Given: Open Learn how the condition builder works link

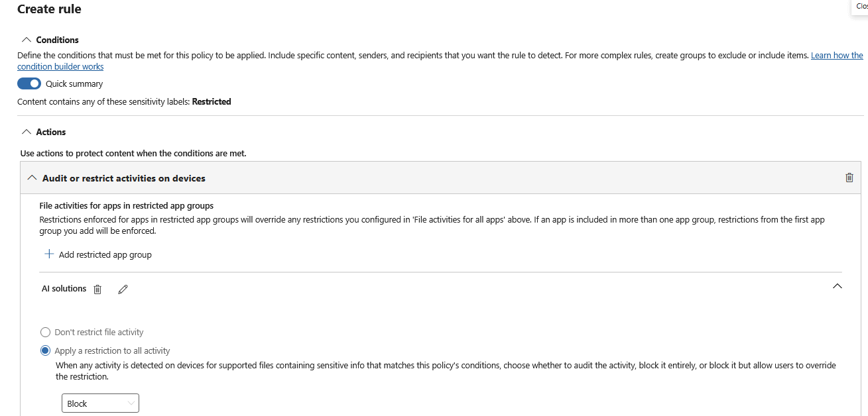Looking at the screenshot, I should click(x=440, y=61).
